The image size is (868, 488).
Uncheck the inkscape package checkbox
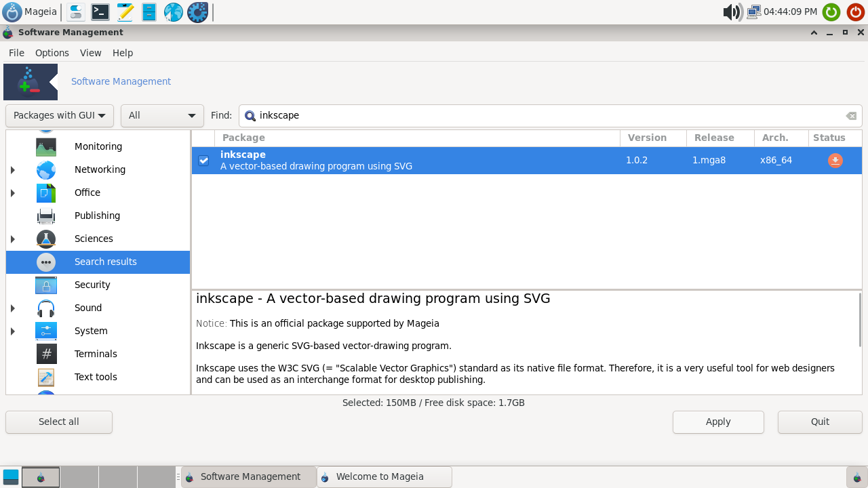203,161
